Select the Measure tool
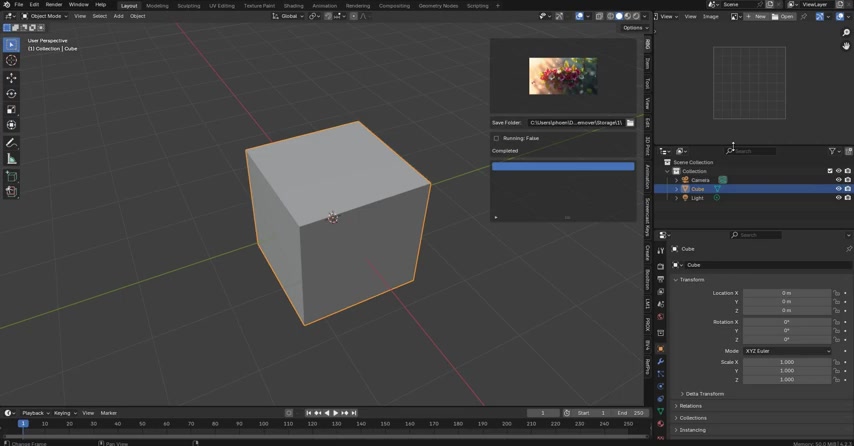Screen dimensions: 854x446 [11, 158]
